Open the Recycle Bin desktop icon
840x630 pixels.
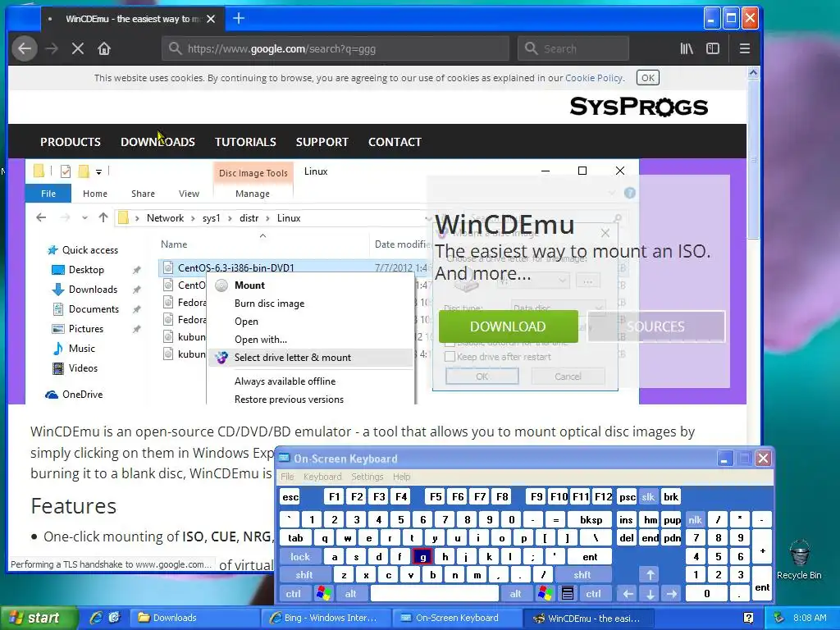(799, 559)
